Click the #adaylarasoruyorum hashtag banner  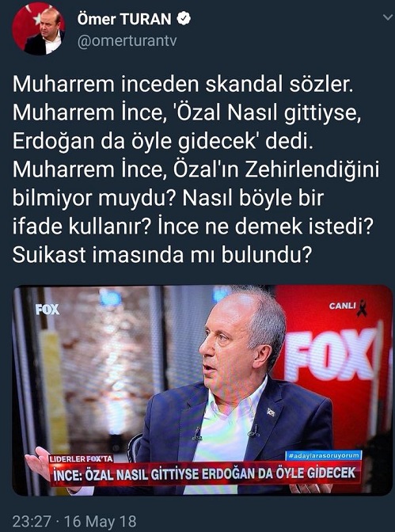(324, 455)
